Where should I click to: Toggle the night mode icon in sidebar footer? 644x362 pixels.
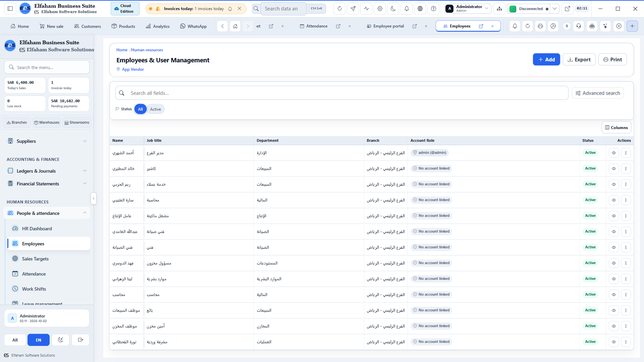coord(60,340)
